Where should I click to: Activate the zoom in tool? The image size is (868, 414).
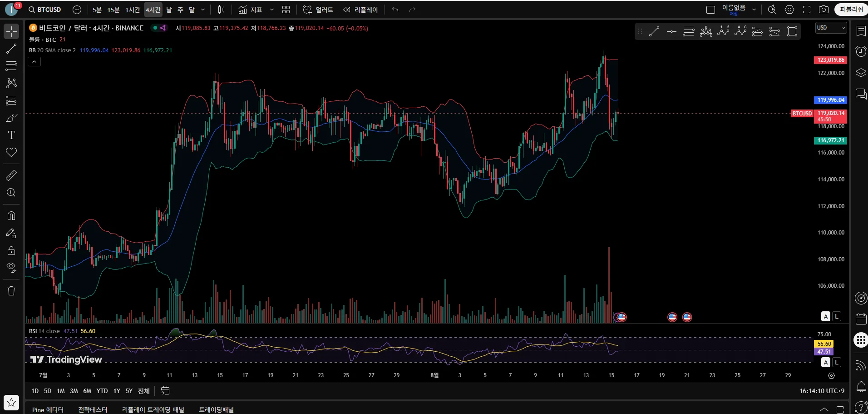pos(11,192)
